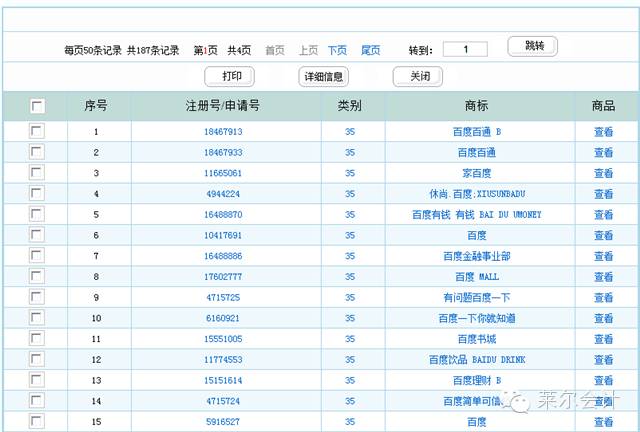Click the greyed 首页 first page link
640x432 pixels.
click(275, 51)
